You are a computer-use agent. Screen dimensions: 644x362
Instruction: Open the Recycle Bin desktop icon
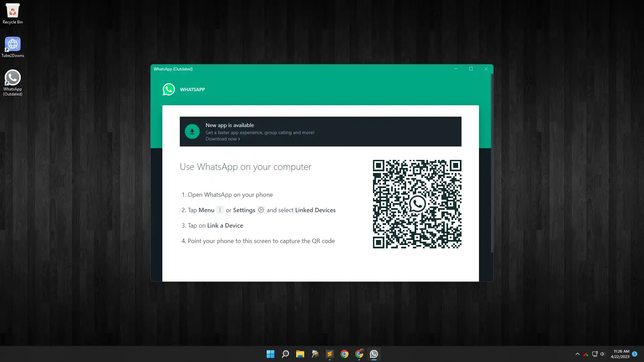click(12, 14)
